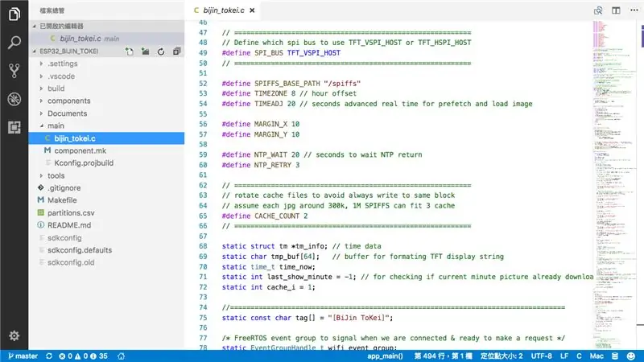Open the Source Control view

tap(14, 71)
